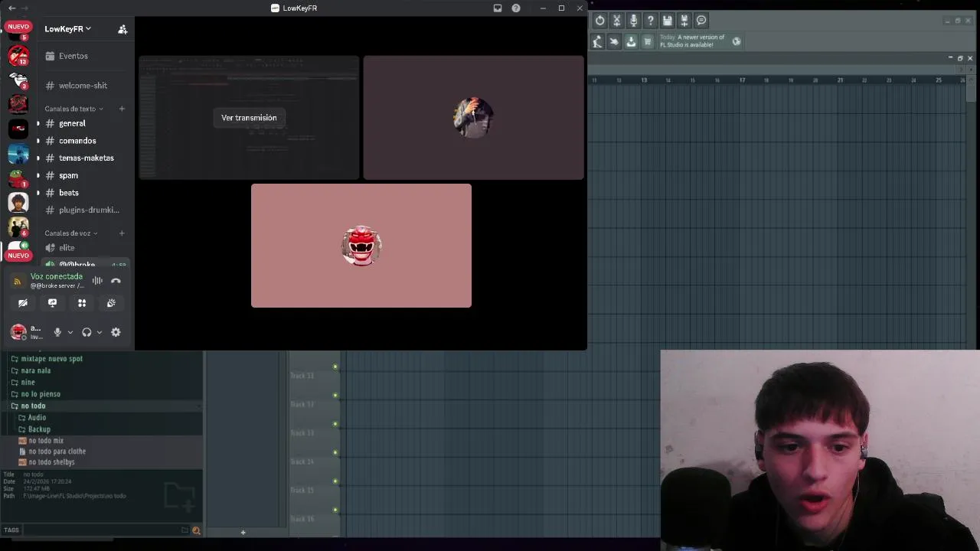Turn on camera in Discord voice panel

pyautogui.click(x=23, y=303)
